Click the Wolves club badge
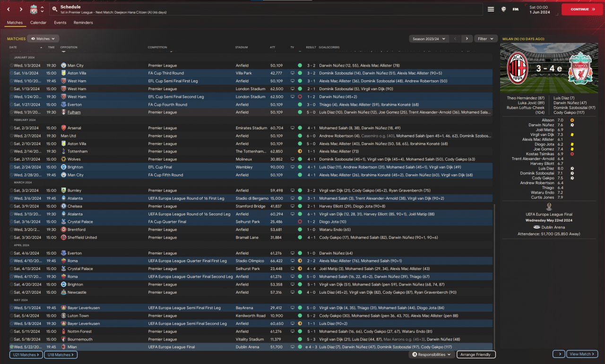 (x=64, y=159)
